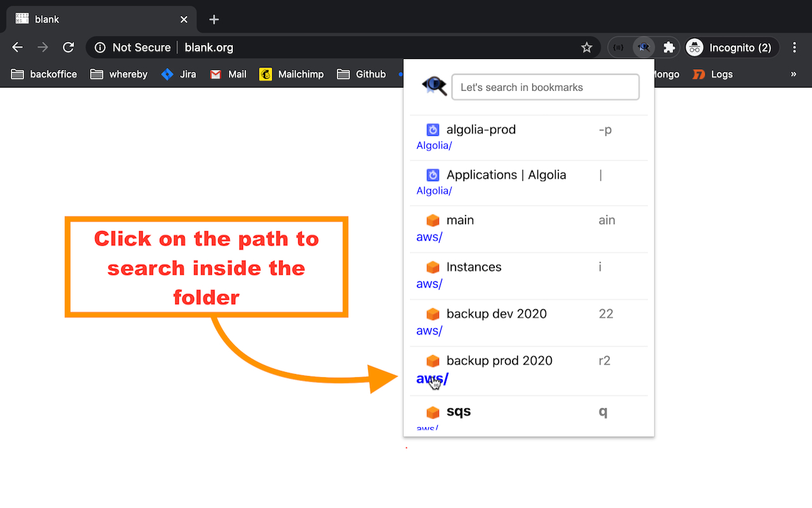Click aws/ path under backup prod 2020
812x508 pixels.
pyautogui.click(x=432, y=379)
